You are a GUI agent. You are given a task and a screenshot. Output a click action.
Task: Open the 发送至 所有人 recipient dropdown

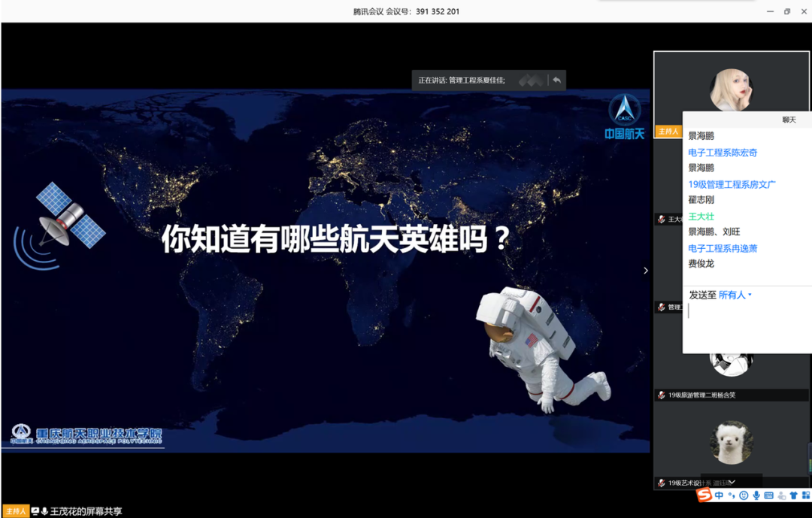point(733,295)
